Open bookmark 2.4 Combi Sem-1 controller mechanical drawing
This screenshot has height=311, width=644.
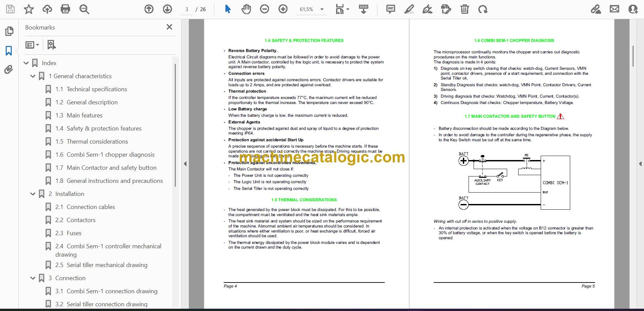tap(108, 250)
